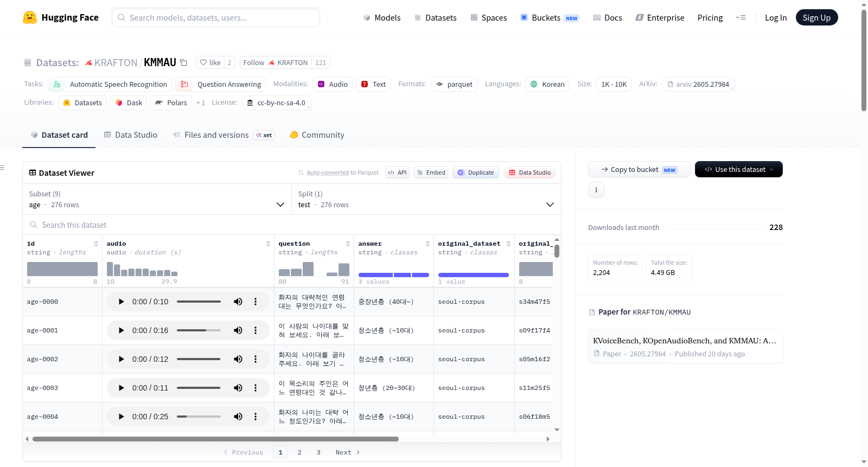Play audio for row age-0003
Screen dimensions: 868x467
pos(121,388)
